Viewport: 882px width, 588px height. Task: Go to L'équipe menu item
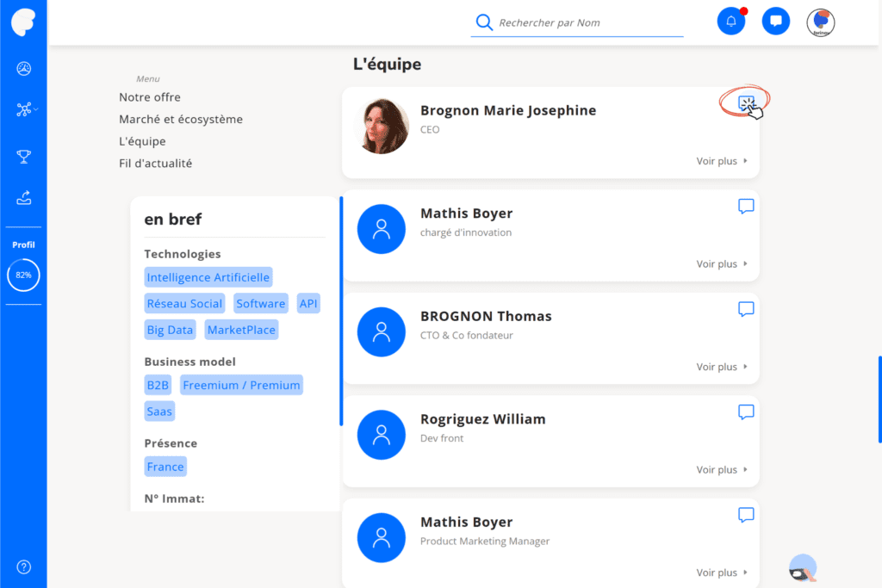click(x=142, y=141)
